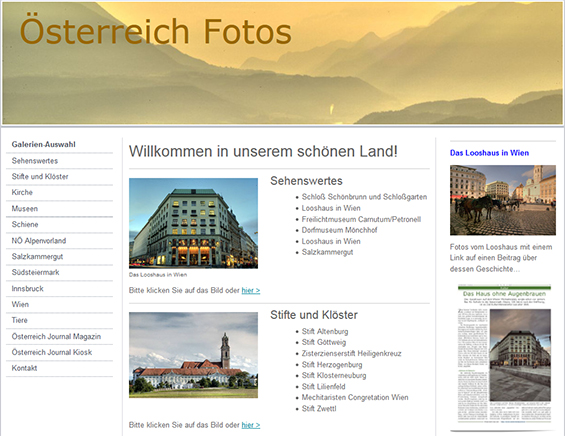Click the Galerien-Auswahl sidebar heading
Screen dimensions: 565x436
coord(44,144)
